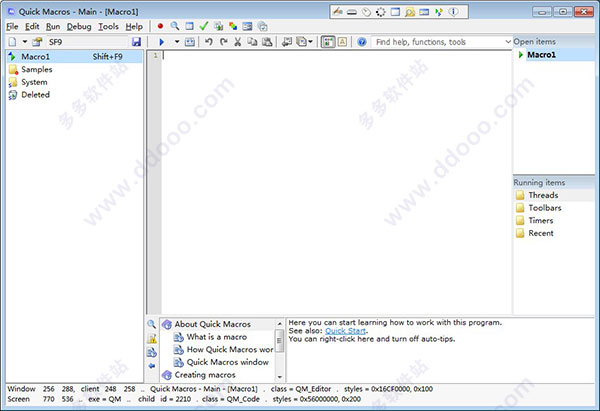
Task: Click the red Record button
Action: point(160,26)
